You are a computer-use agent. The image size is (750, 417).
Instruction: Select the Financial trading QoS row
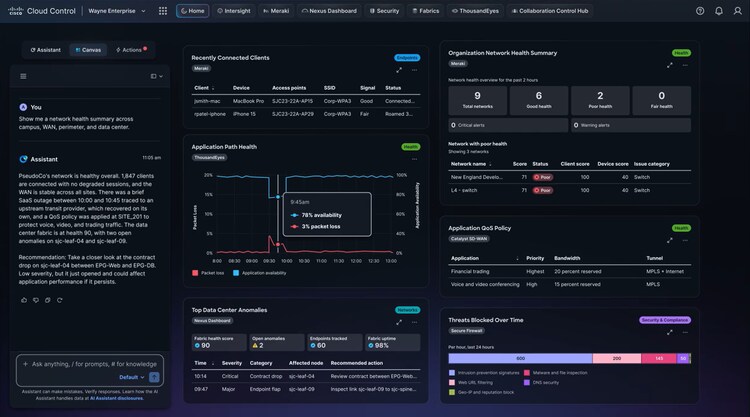tap(569, 272)
